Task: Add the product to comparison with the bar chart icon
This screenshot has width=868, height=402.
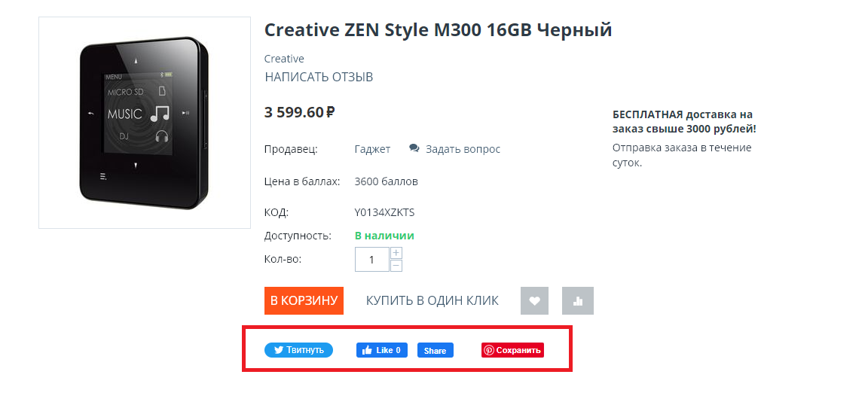Action: pos(579,300)
